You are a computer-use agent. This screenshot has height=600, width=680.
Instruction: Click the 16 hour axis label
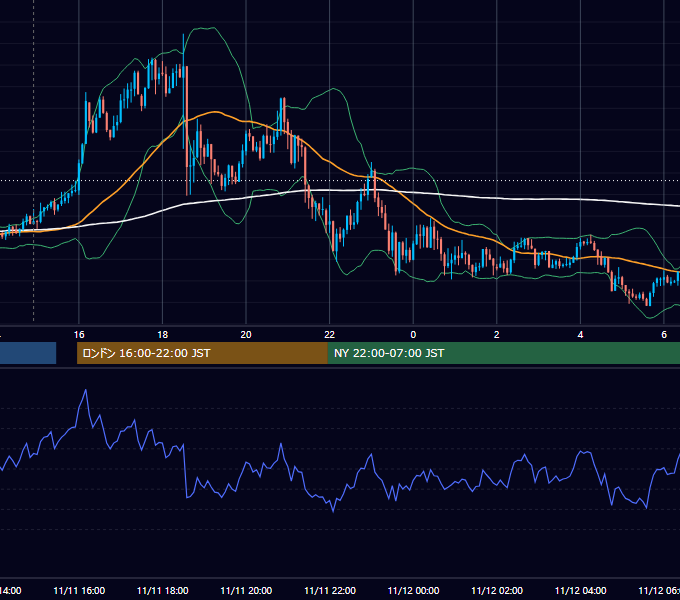(79, 335)
